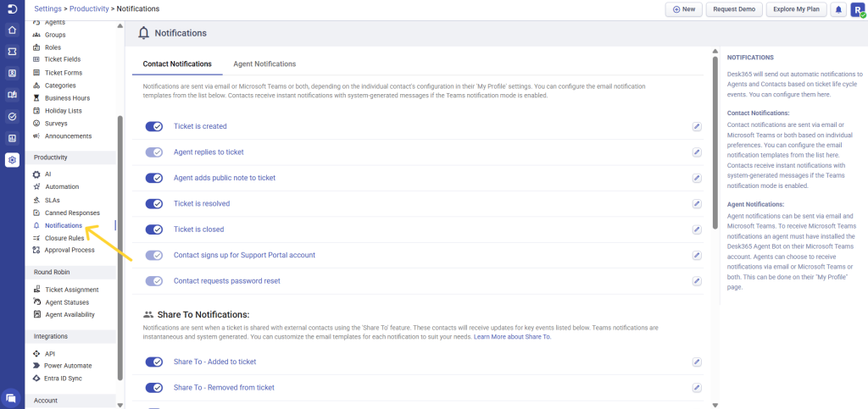Edit the Ticket is created notification template
This screenshot has height=409, width=868.
pos(697,126)
